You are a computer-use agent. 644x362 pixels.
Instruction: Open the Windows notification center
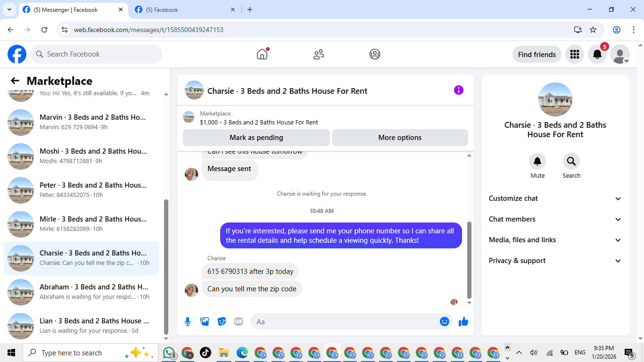pyautogui.click(x=629, y=353)
